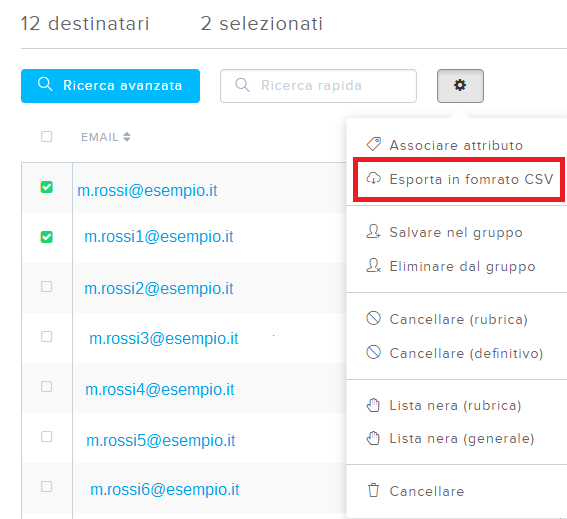
Task: Sort the list by the EMAIL column arrows
Action: pyautogui.click(x=127, y=137)
